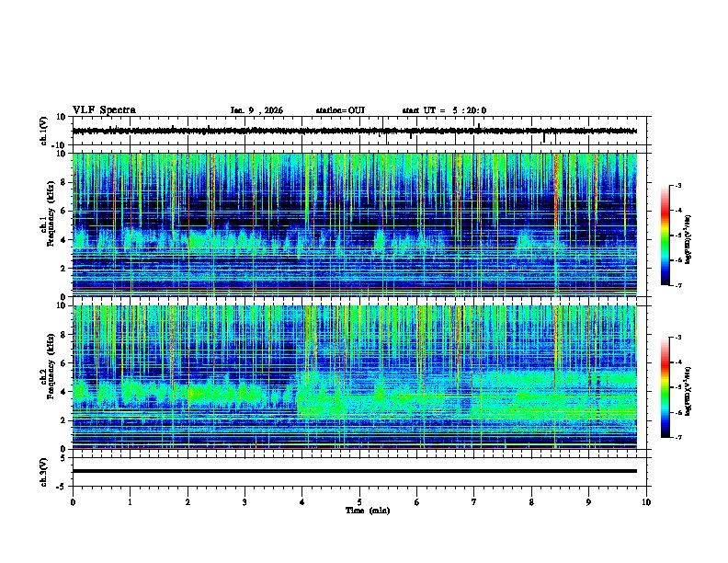Click the "-7" tick on ch.2 color bar
728x563 pixels.
[x=677, y=437]
